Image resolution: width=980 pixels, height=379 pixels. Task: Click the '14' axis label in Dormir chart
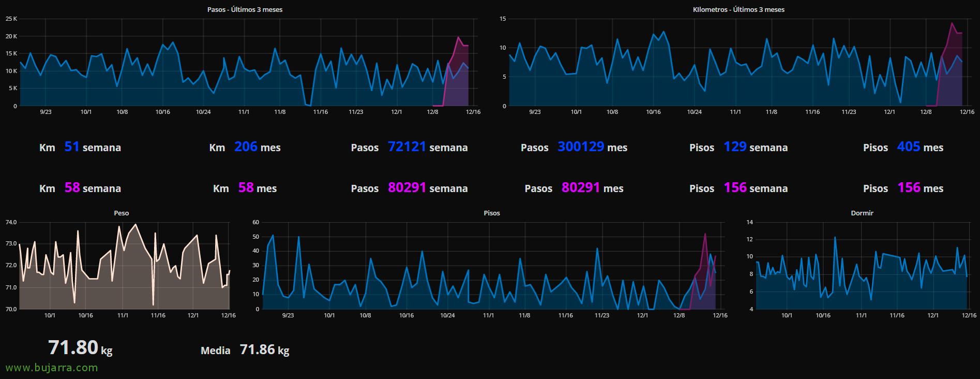click(750, 222)
